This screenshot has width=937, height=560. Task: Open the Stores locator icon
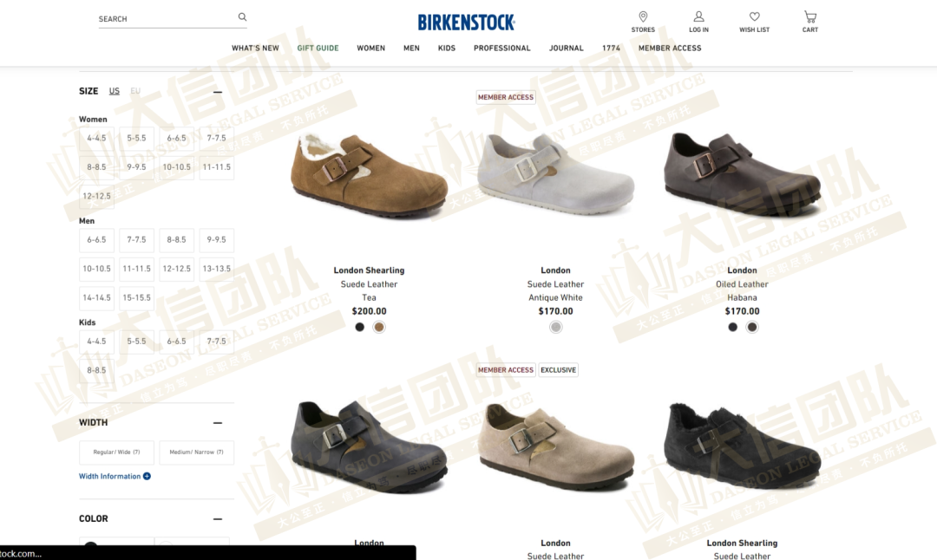[x=643, y=16]
